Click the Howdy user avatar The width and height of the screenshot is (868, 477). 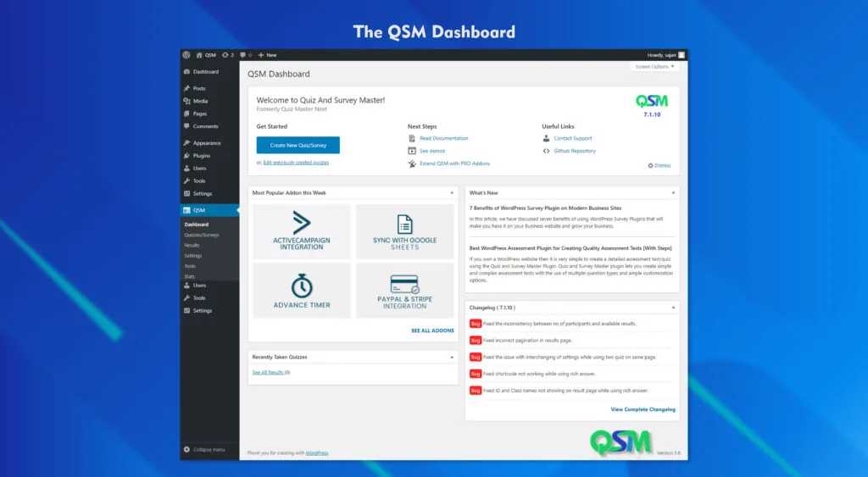tap(682, 55)
